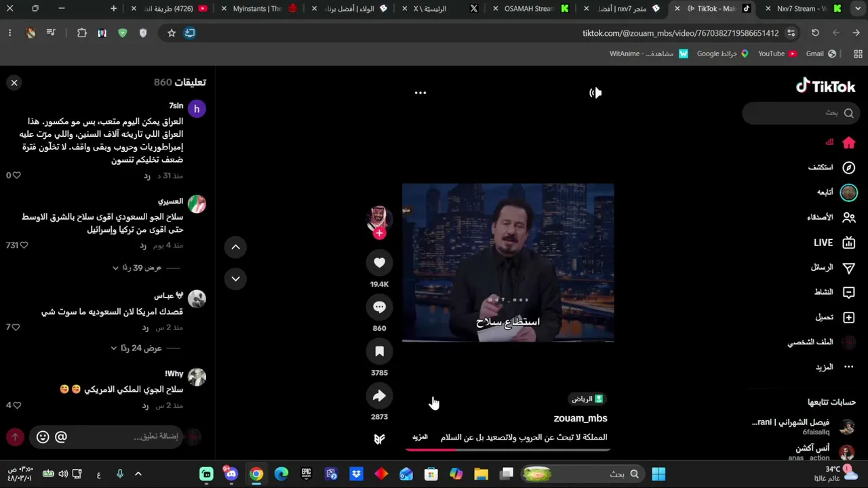Share the video using the arrow icon
This screenshot has width=868, height=488.
point(379,396)
